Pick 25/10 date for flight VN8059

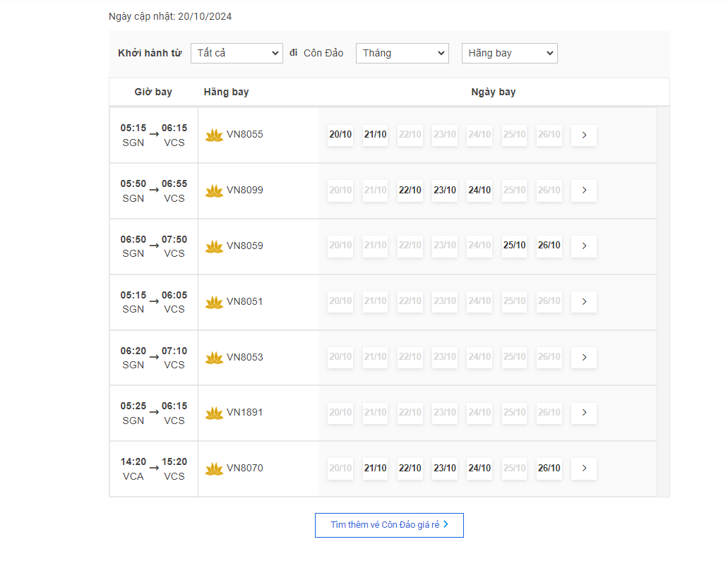(514, 246)
